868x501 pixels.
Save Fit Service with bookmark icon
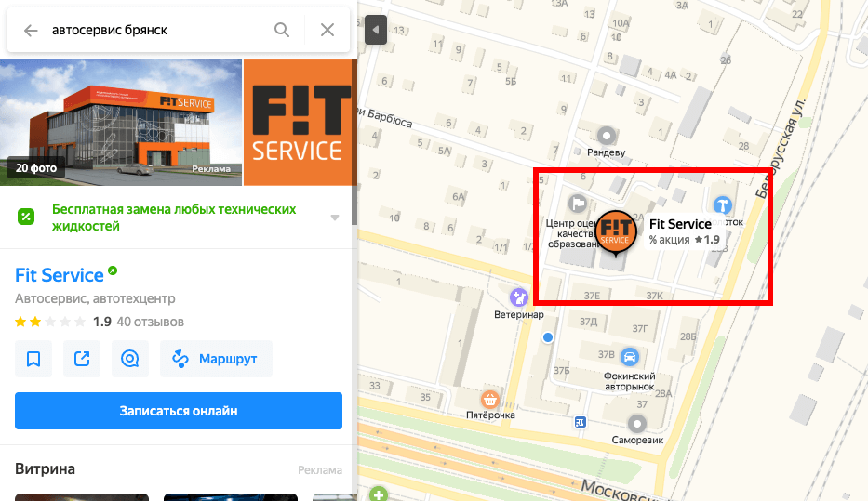[x=33, y=359]
